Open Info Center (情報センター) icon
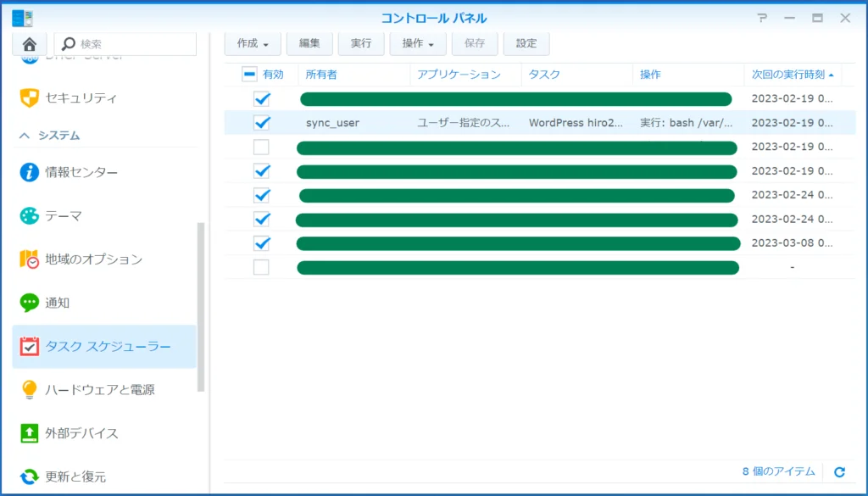The image size is (868, 496). point(30,173)
